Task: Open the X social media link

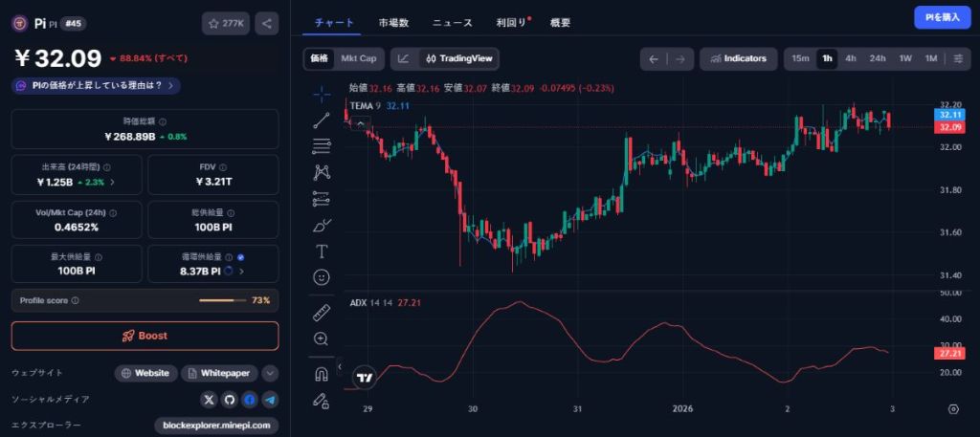Action: [x=210, y=400]
